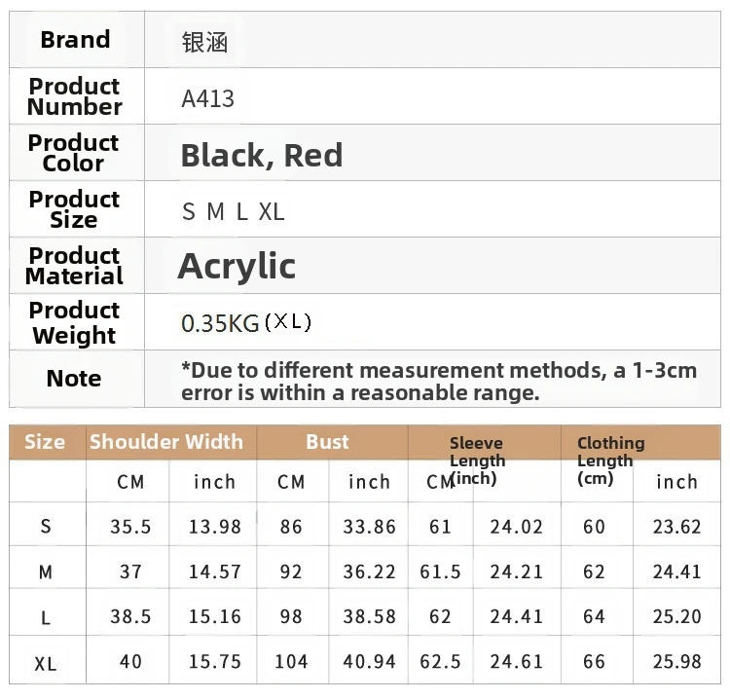Select the product number A413
The image size is (730, 700).
[x=207, y=98]
